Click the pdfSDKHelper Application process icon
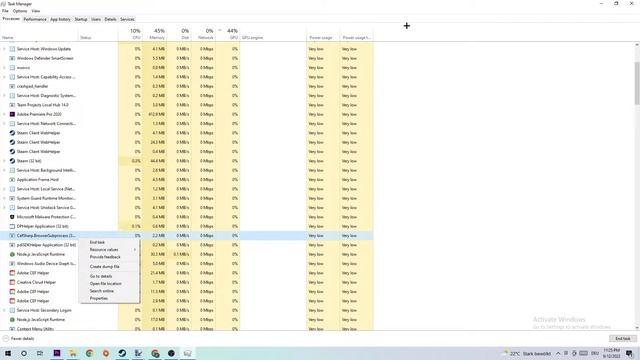The width and height of the screenshot is (640, 360). point(12,245)
